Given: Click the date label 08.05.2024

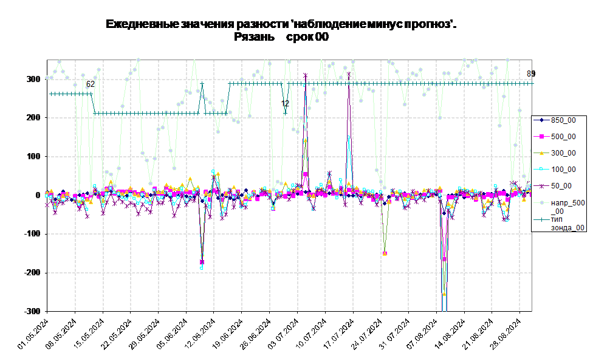Looking at the screenshot, I should tap(61, 334).
